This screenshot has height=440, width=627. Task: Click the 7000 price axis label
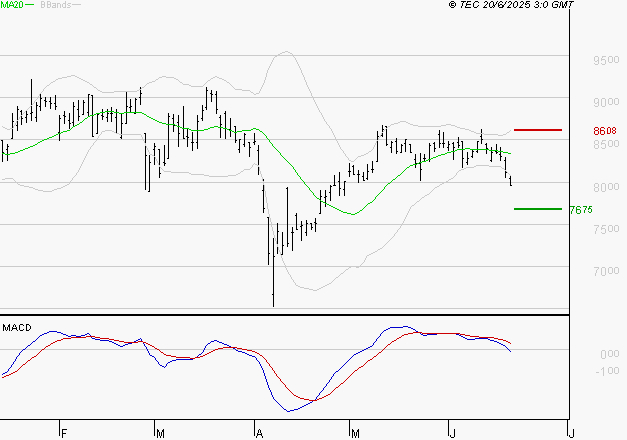[604, 271]
